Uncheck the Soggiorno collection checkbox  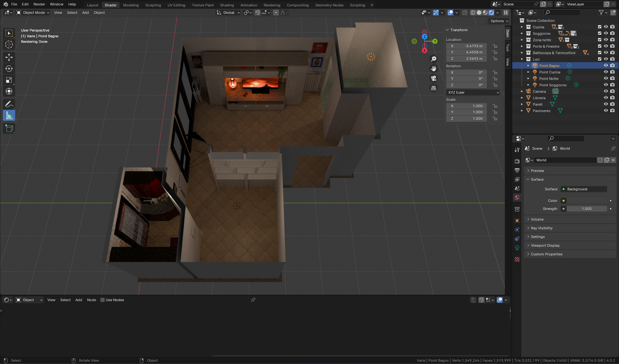(600, 34)
